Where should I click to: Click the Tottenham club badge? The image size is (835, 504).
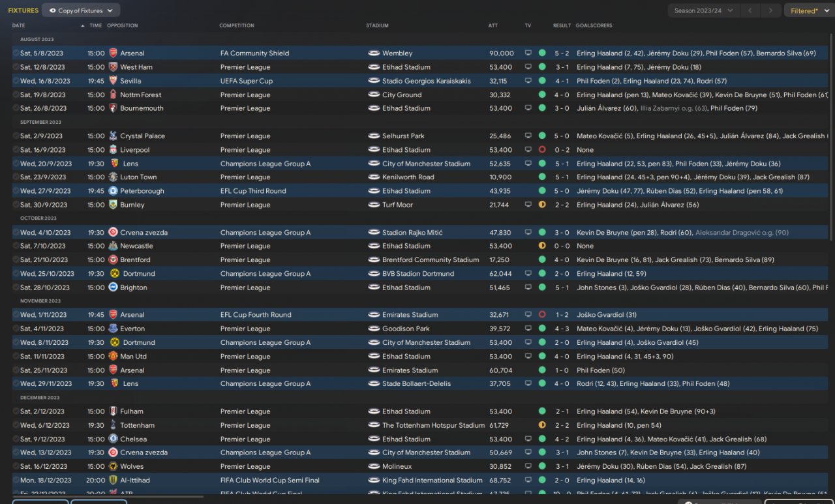coord(113,425)
